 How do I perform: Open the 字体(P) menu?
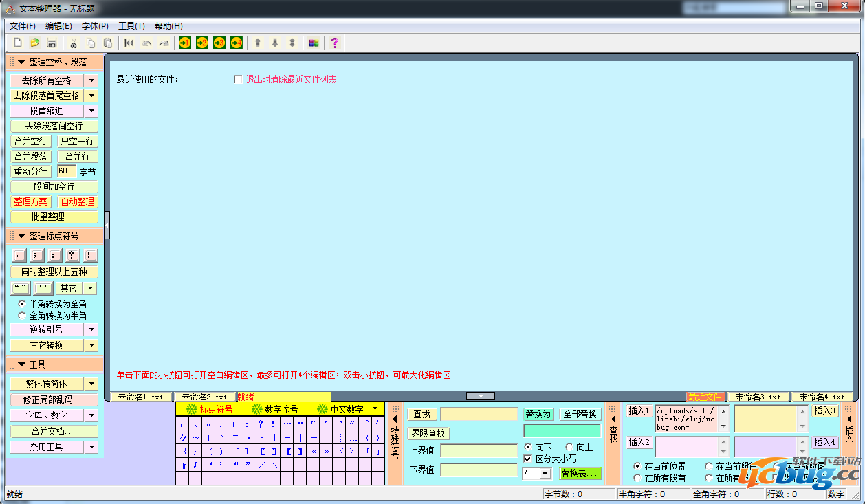95,26
